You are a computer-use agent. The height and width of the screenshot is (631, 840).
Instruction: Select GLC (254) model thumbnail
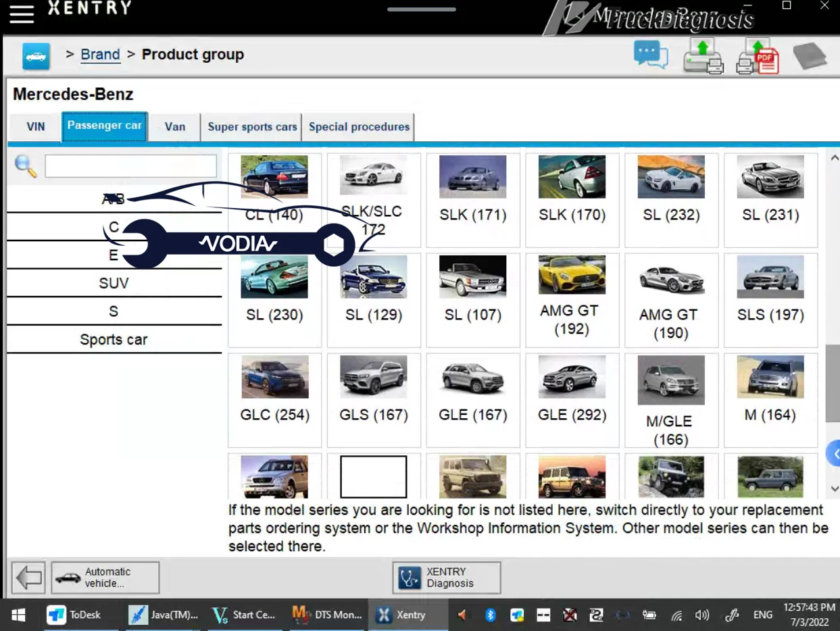tap(274, 400)
